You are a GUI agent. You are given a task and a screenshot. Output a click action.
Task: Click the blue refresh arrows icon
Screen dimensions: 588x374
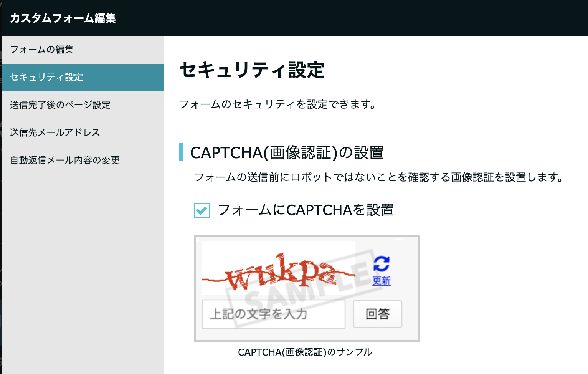coord(381,264)
